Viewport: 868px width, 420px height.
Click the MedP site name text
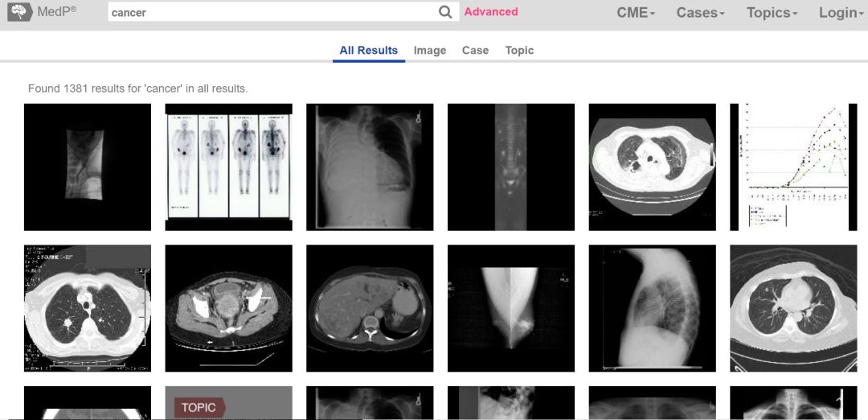56,11
